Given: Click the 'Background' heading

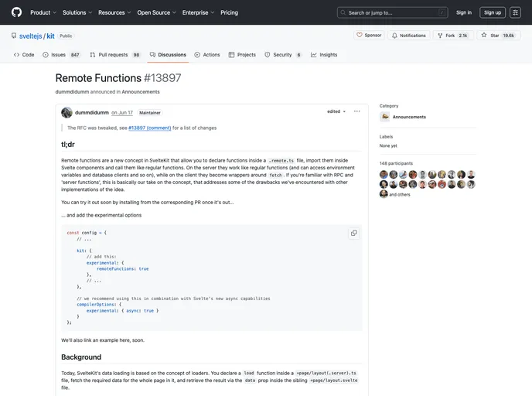Looking at the screenshot, I should 81,357.
